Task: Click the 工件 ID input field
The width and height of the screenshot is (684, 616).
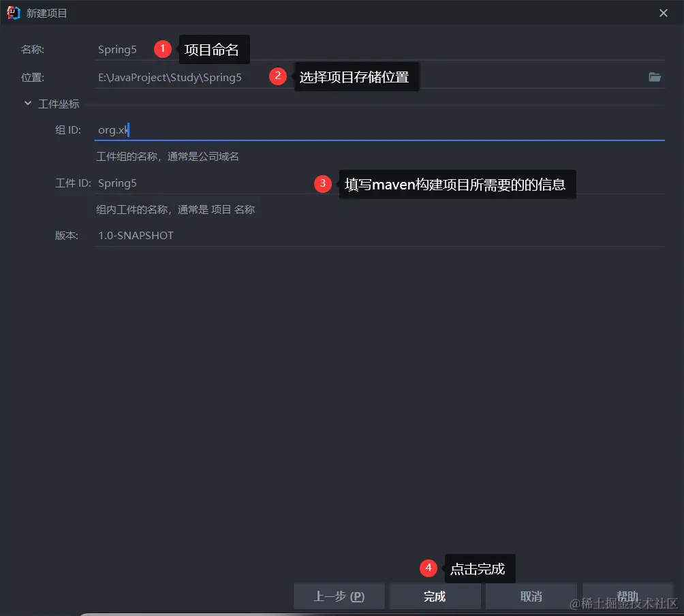Action: tap(379, 183)
